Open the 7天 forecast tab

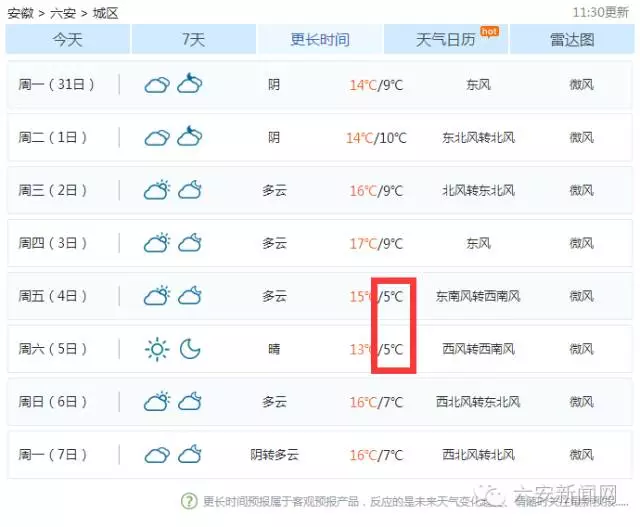pos(194,40)
